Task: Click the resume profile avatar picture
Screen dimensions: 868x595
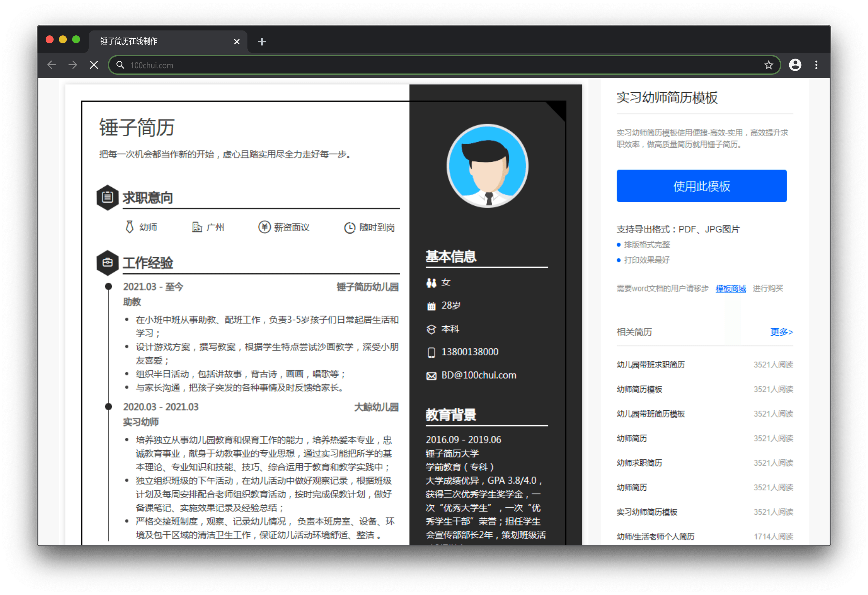Action: (487, 165)
